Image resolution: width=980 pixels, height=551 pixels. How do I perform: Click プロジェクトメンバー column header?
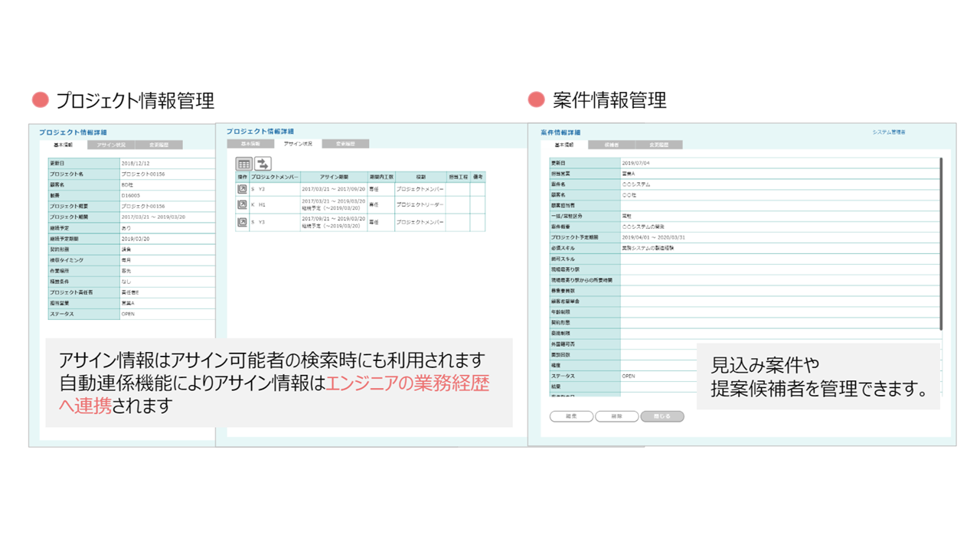(x=274, y=177)
